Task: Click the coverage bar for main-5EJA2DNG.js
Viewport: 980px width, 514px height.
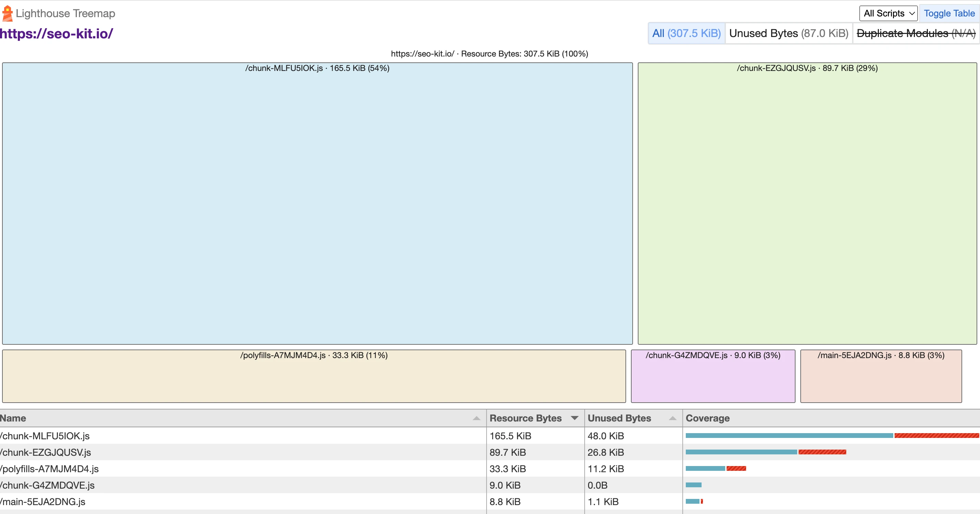Action: coord(694,501)
